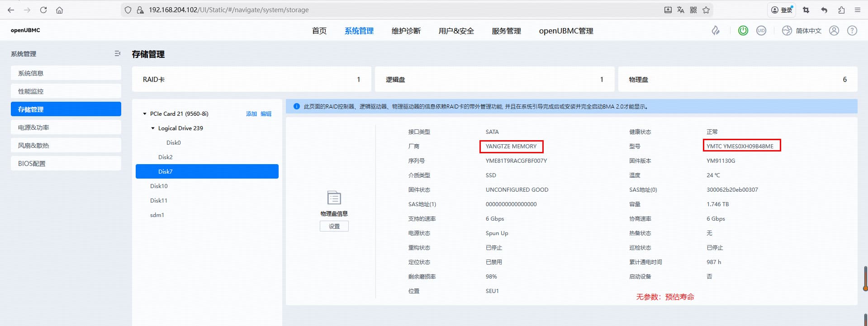Screen dimensions: 868x326
Task: Click the browser QR code icon
Action: point(693,10)
